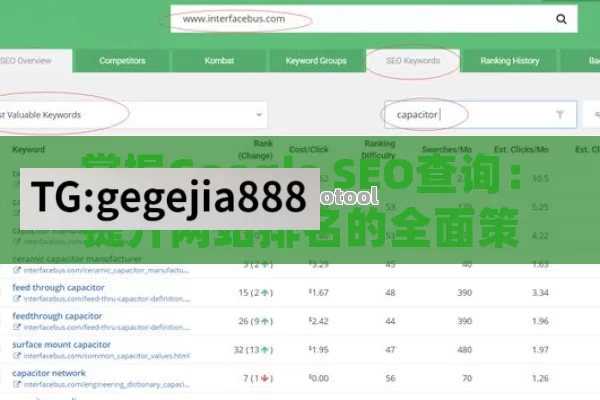Click the $0.00 cost per click value

pyautogui.click(x=318, y=378)
